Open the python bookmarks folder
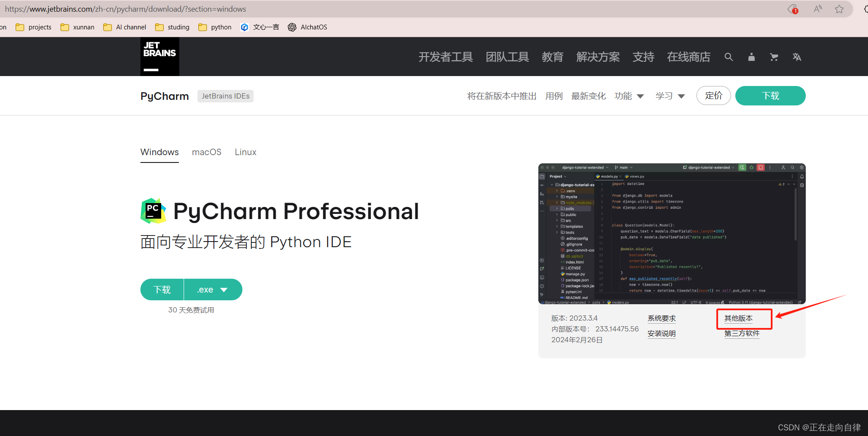Screen dimensions: 868x436 pyautogui.click(x=215, y=27)
